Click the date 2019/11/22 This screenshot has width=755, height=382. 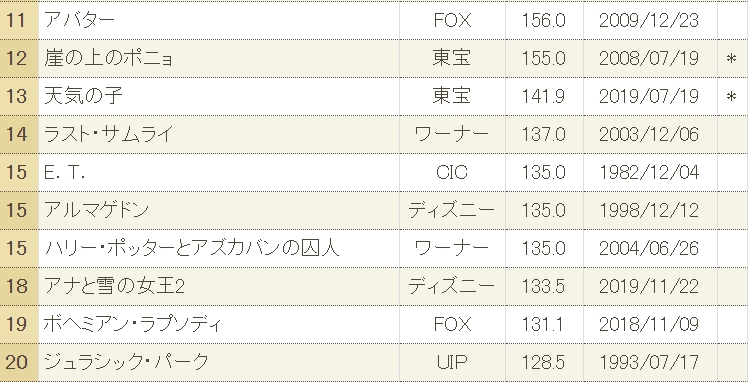coord(649,286)
